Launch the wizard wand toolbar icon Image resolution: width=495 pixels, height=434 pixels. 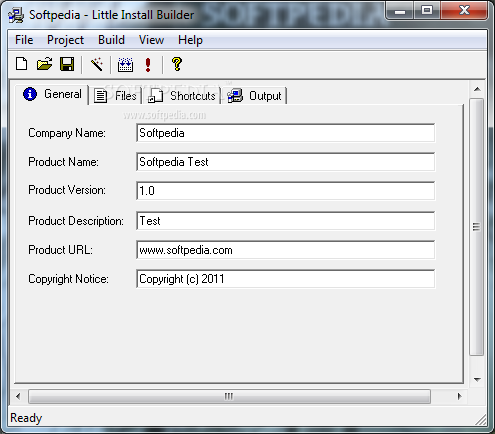[97, 64]
